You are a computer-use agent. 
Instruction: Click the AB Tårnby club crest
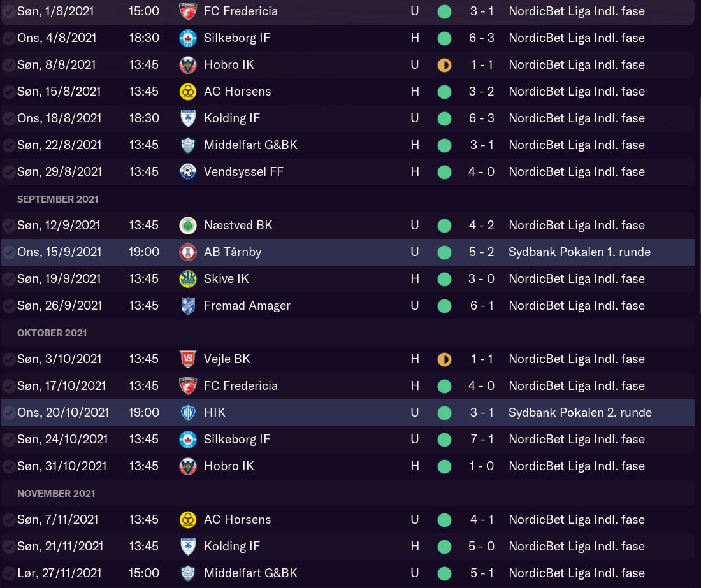(188, 252)
